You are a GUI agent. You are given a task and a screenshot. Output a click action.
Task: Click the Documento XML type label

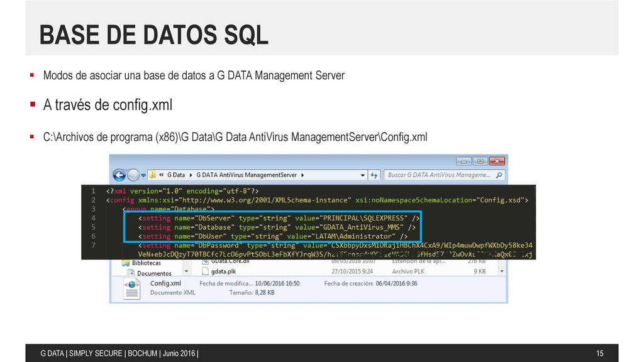point(172,293)
